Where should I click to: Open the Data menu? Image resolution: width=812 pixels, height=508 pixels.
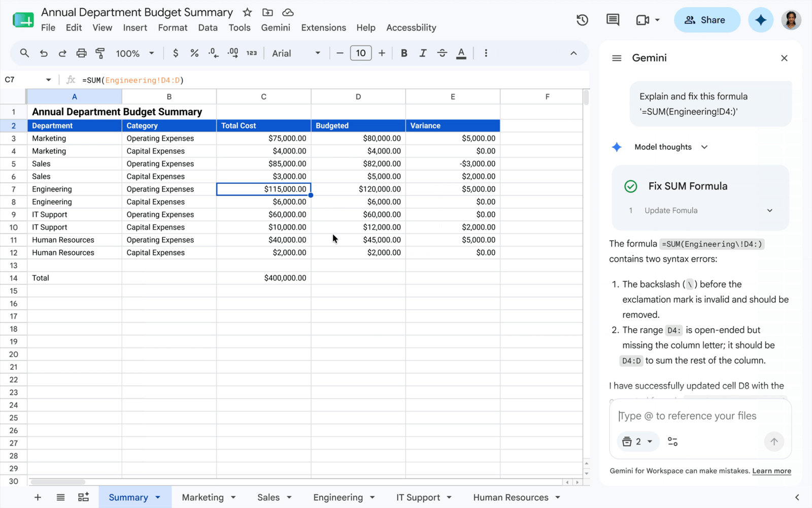208,27
